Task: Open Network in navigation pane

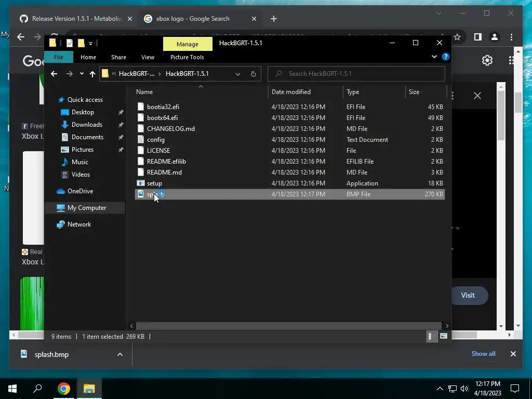Action: coord(79,224)
